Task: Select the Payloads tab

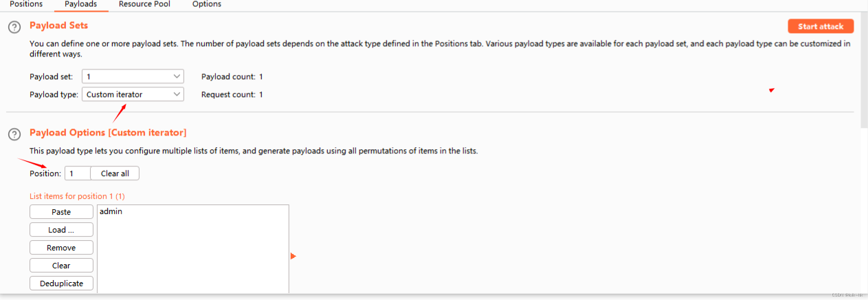Action: [80, 4]
